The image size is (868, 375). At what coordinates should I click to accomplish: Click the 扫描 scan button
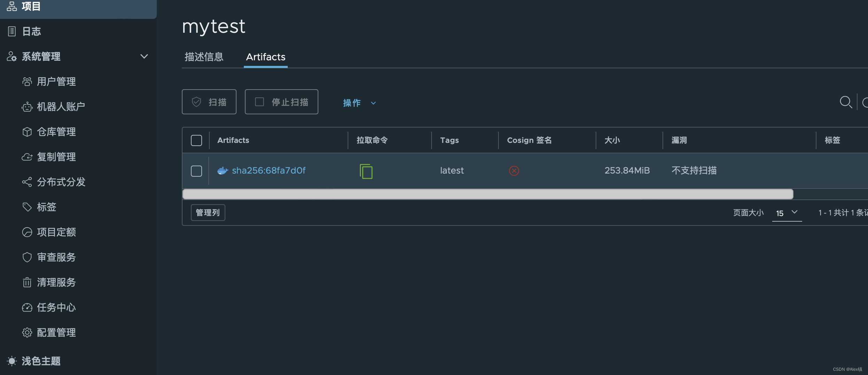209,102
